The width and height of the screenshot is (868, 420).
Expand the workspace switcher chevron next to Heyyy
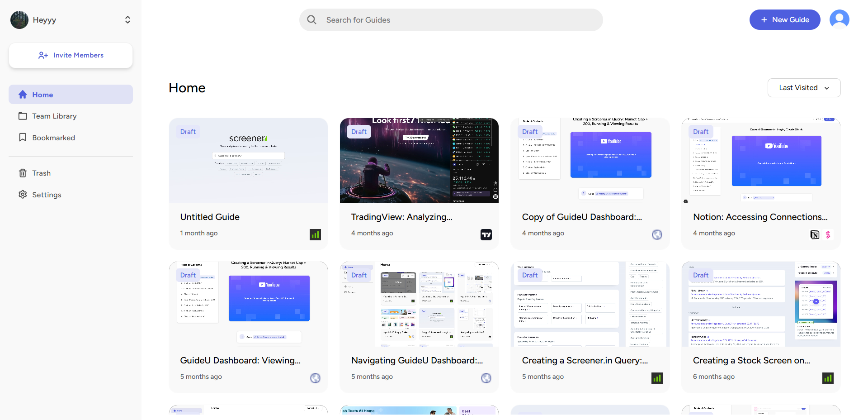[x=127, y=19]
